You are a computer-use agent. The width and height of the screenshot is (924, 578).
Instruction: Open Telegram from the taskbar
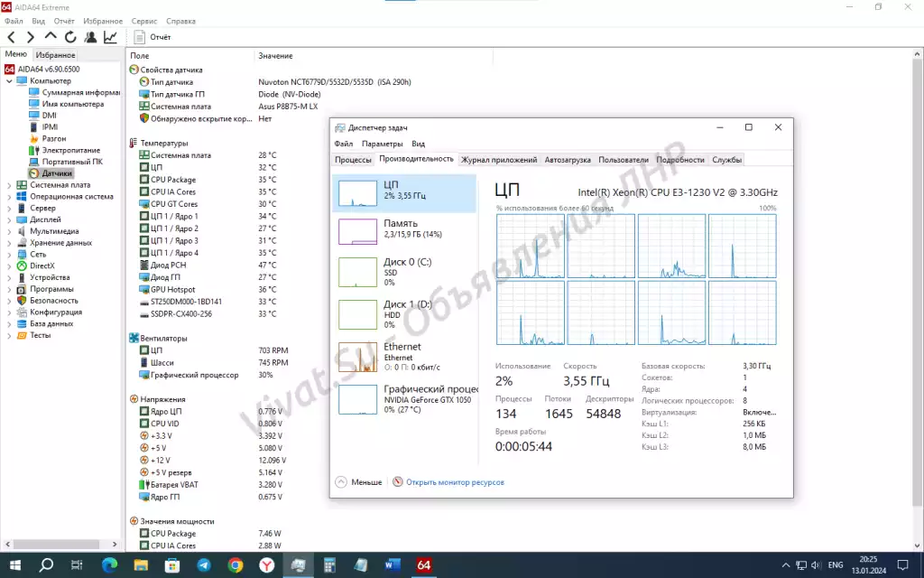(x=203, y=565)
